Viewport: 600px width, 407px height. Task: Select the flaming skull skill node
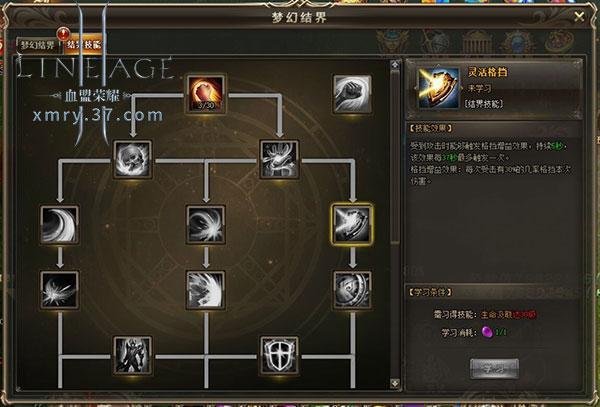[132, 159]
